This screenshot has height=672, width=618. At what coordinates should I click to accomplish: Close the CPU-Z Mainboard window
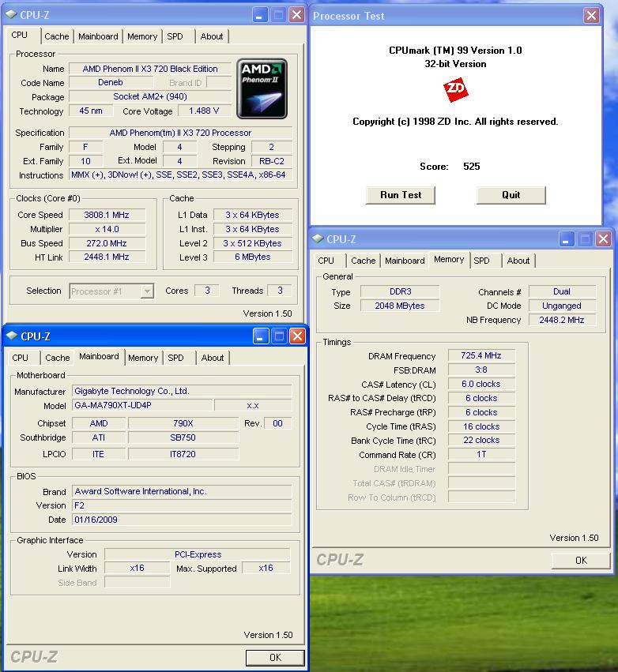(x=298, y=337)
